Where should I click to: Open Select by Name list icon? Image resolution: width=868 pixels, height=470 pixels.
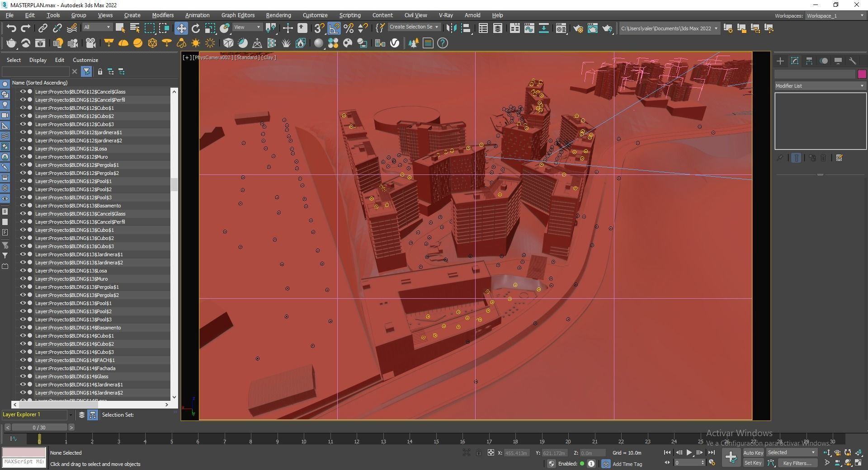(x=135, y=28)
